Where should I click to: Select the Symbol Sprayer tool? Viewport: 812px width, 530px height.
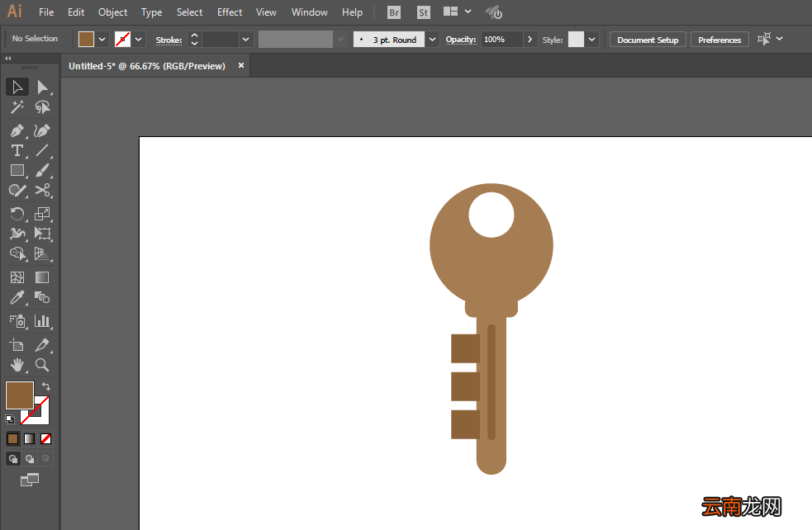pos(17,321)
